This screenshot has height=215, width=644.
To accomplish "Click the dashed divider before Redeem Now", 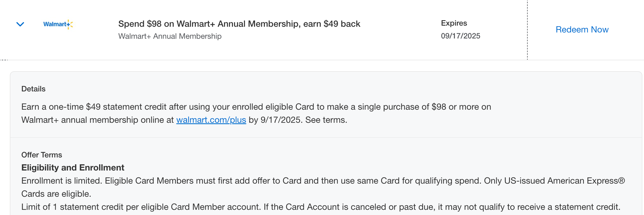I will tap(527, 29).
